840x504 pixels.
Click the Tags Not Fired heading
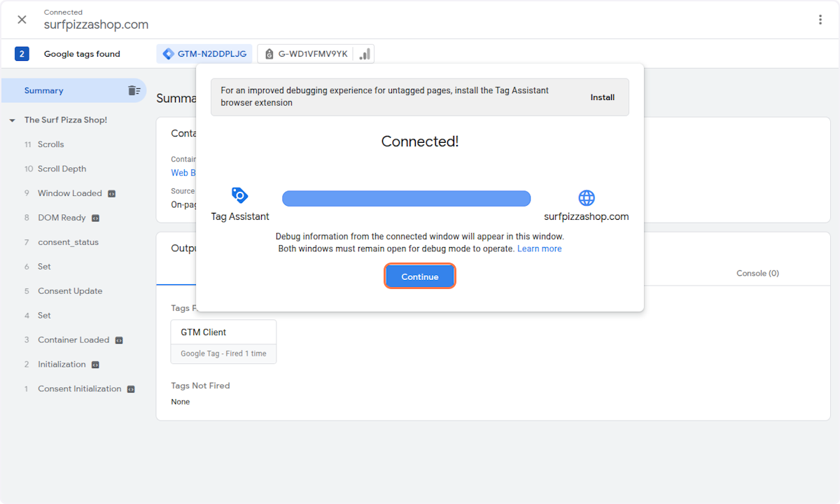(x=200, y=386)
